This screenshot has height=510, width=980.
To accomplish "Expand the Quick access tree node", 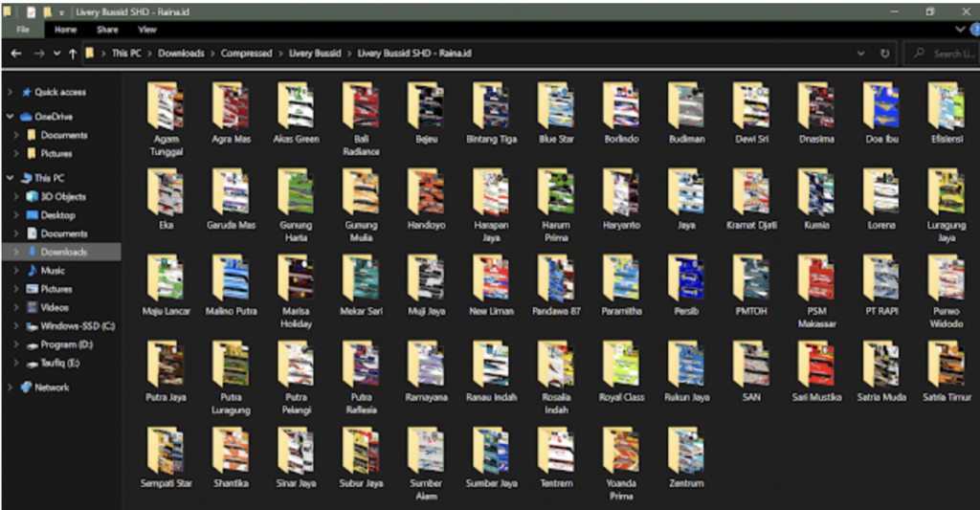I will click(x=10, y=92).
